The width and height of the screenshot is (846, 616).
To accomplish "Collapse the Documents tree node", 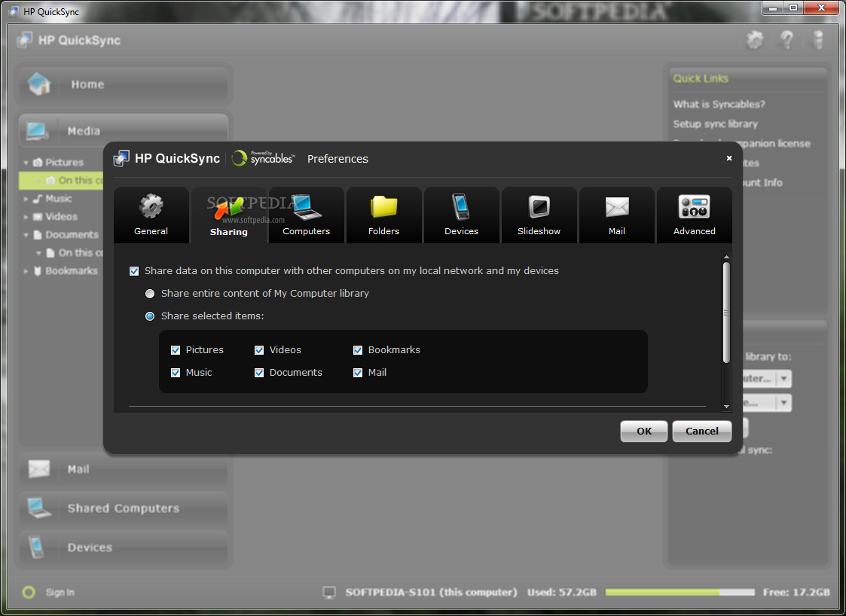I will tap(26, 235).
